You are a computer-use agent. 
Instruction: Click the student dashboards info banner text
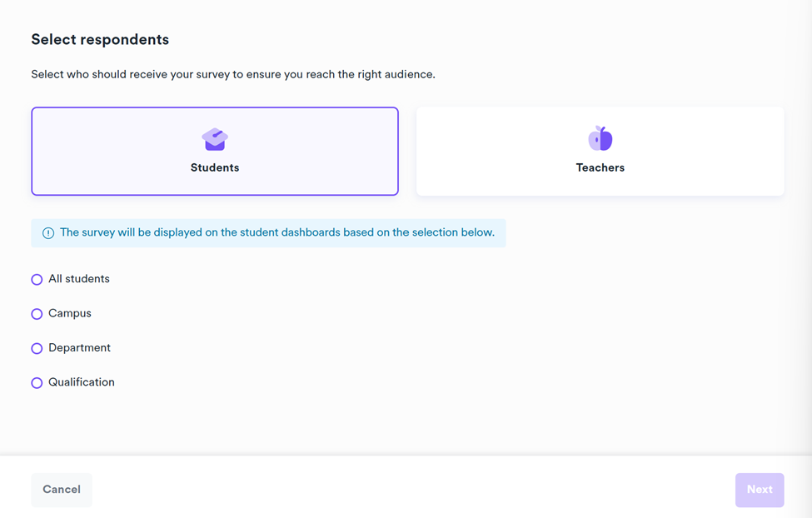point(277,232)
